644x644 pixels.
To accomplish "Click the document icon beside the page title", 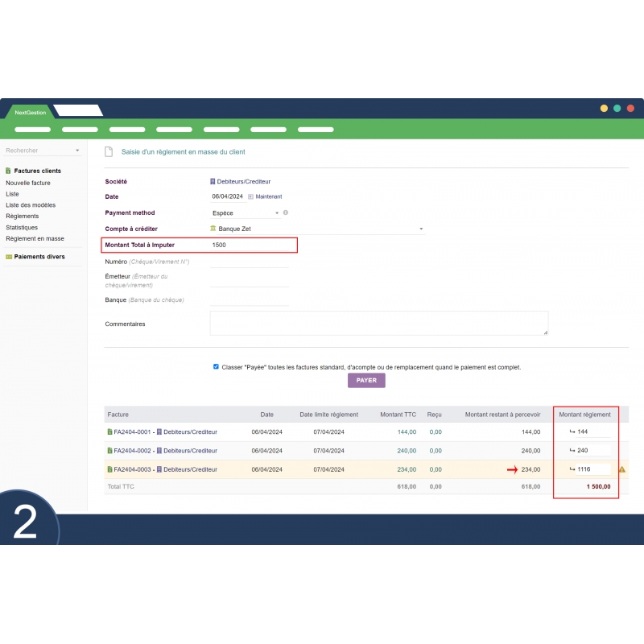I will 109,151.
